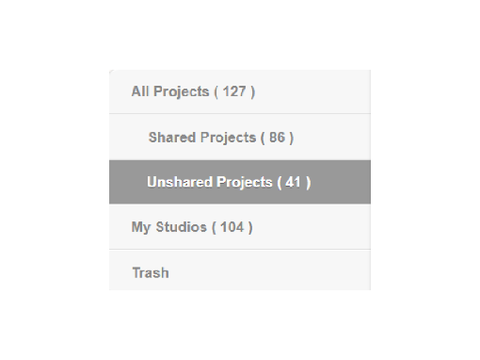Filter to the 41 unshared projects
Viewport: 480px width, 360px height.
point(240,182)
